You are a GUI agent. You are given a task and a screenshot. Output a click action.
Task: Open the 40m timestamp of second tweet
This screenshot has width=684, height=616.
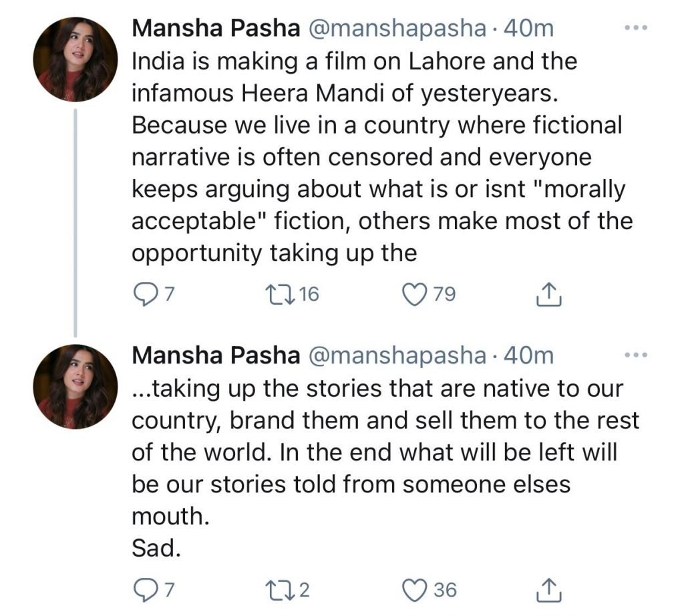pyautogui.click(x=529, y=356)
